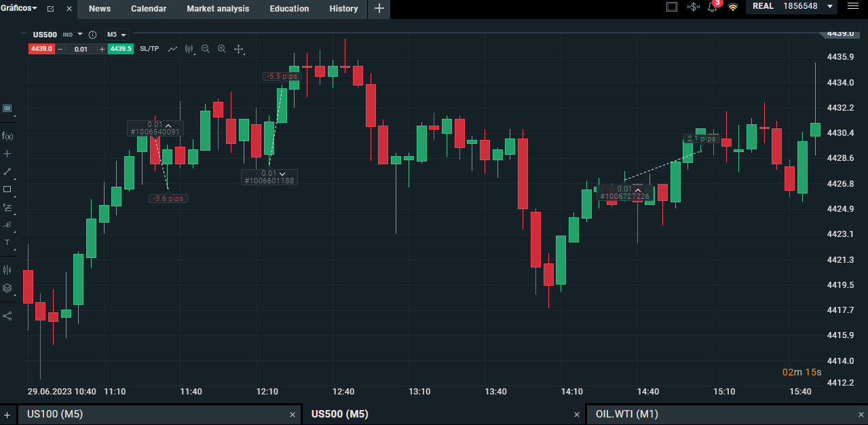This screenshot has width=868, height=425.
Task: Activate the chart pan/move tool
Action: (239, 49)
